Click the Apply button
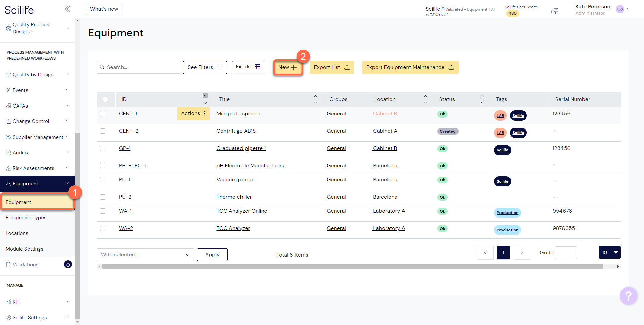The image size is (644, 325). click(212, 255)
